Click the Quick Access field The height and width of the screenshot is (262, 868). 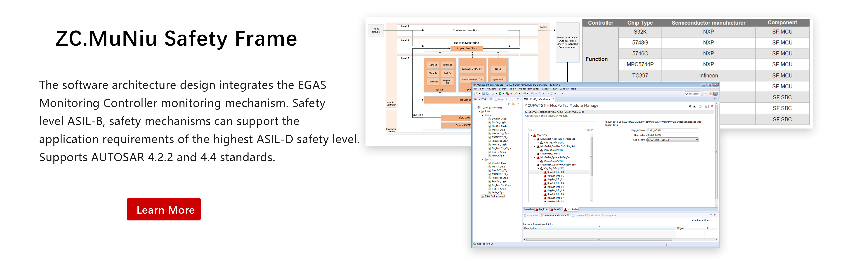pyautogui.click(x=692, y=94)
